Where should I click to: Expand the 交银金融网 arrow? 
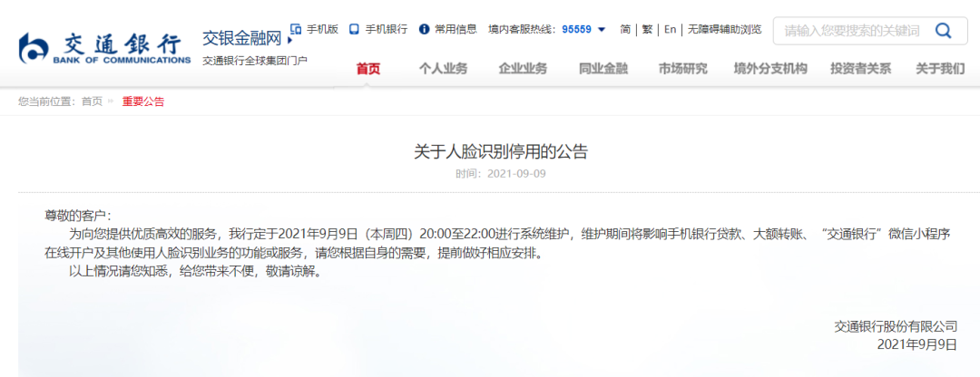click(289, 41)
